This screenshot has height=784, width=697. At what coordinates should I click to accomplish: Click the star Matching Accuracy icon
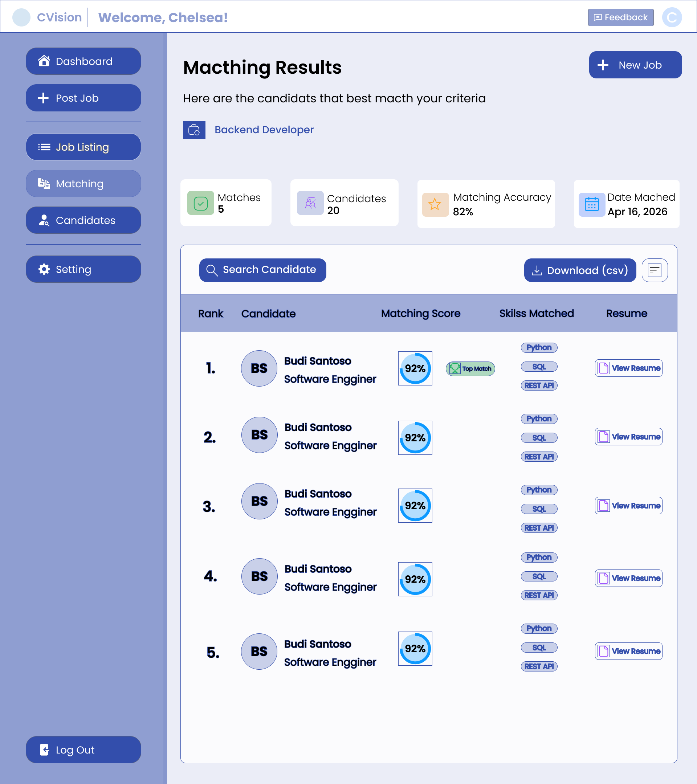point(435,204)
